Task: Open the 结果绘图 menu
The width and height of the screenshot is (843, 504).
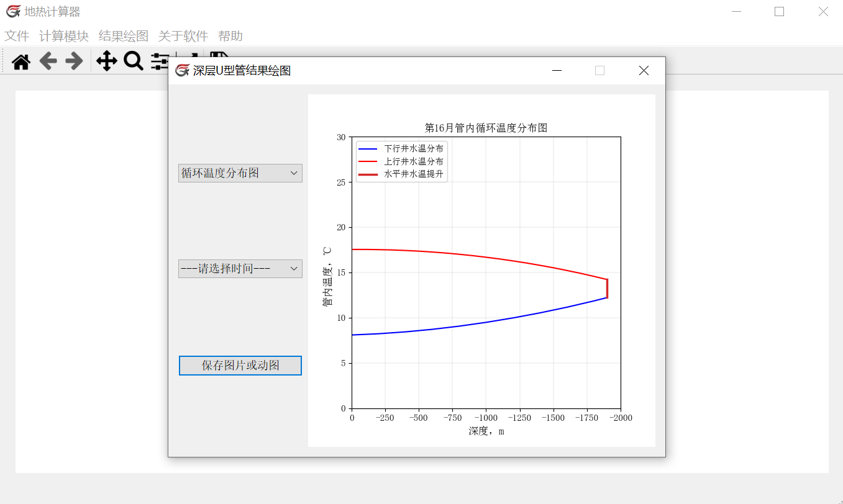Action: click(x=124, y=36)
